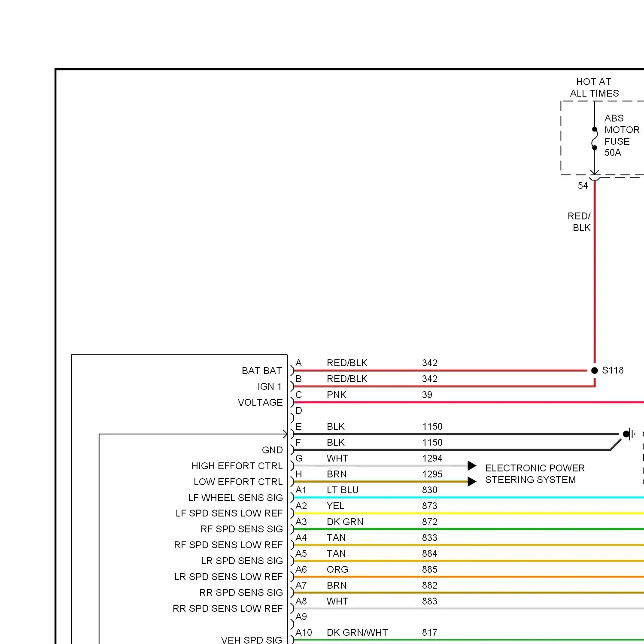Click the vertical wire's "RED/ BLK" label
Viewport: 644px width, 644px height.
579,222
